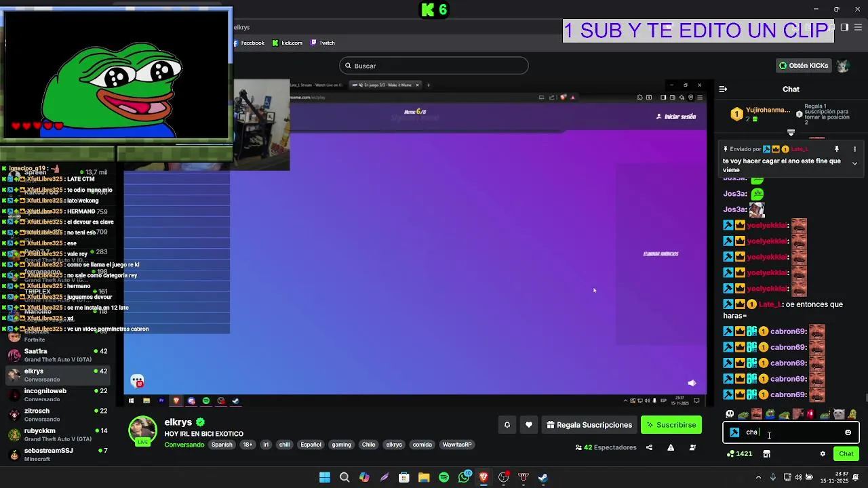Click the microphone tray icon
The width and height of the screenshot is (868, 488).
coord(772,477)
